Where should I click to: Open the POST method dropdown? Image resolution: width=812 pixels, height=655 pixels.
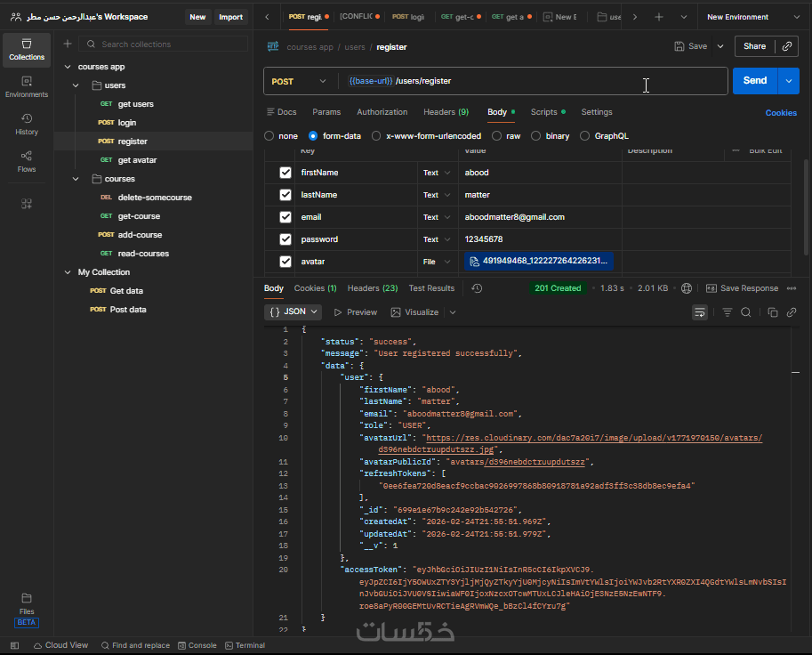[x=299, y=81]
